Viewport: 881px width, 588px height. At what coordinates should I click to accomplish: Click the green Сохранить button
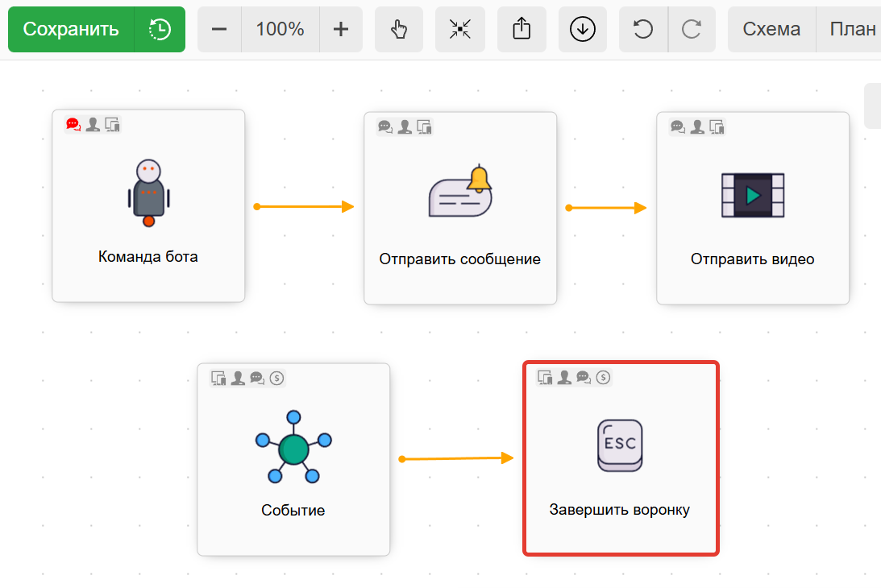[x=71, y=30]
